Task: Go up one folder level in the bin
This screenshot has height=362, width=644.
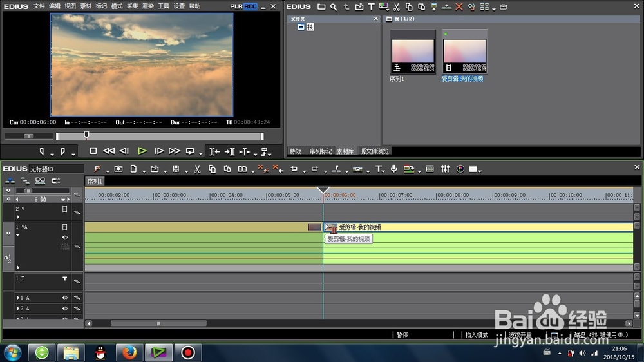Action: coord(346,6)
